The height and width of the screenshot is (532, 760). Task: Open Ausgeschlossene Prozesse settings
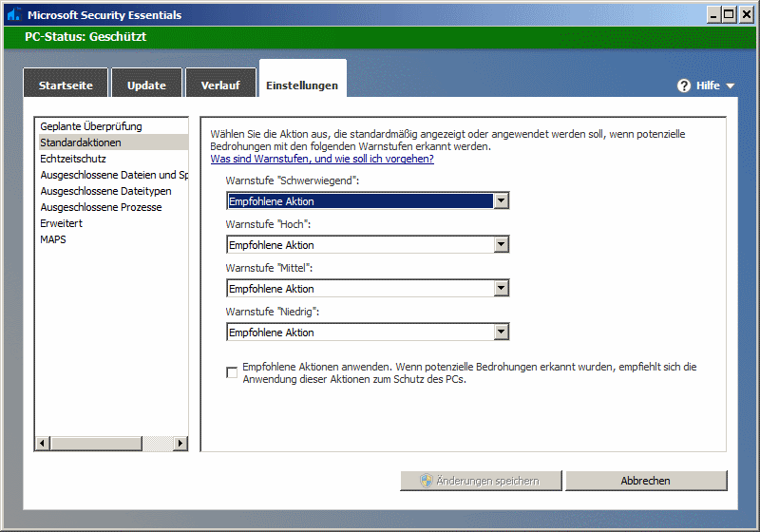point(112,207)
